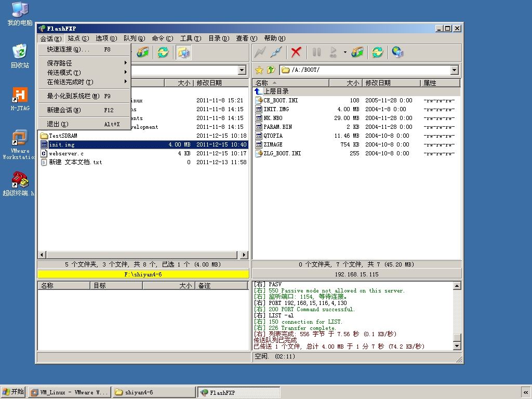Select the webserver.c file icon
The width and height of the screenshot is (532, 399).
[44, 153]
